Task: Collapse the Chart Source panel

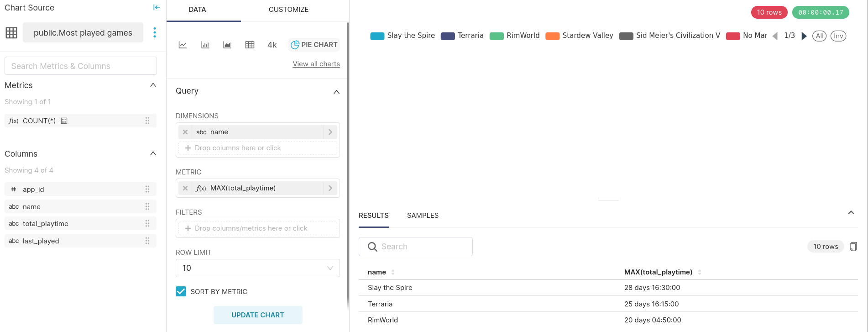Action: coord(157,7)
